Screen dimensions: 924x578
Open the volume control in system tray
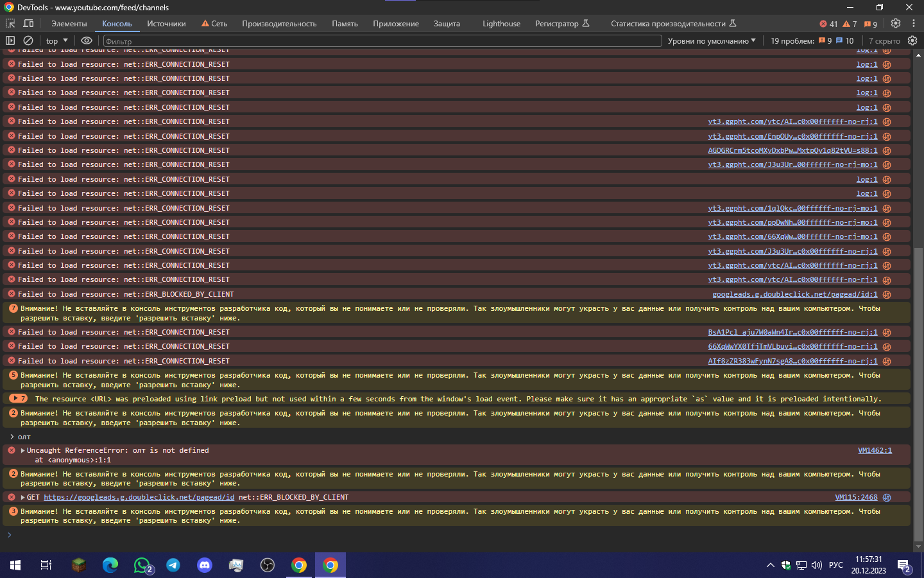(x=816, y=566)
